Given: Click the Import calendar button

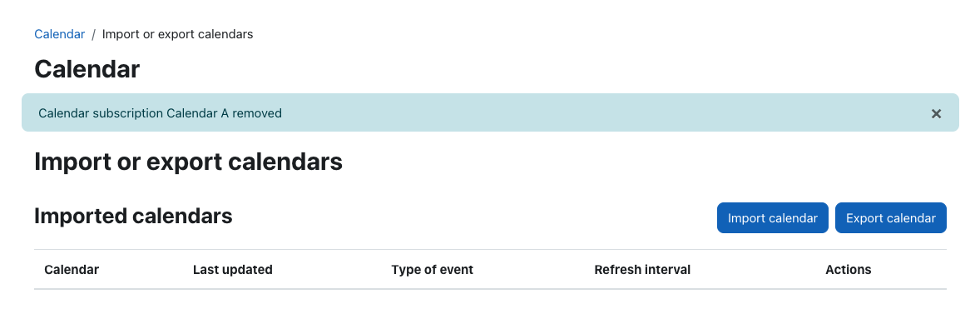Looking at the screenshot, I should click(773, 217).
